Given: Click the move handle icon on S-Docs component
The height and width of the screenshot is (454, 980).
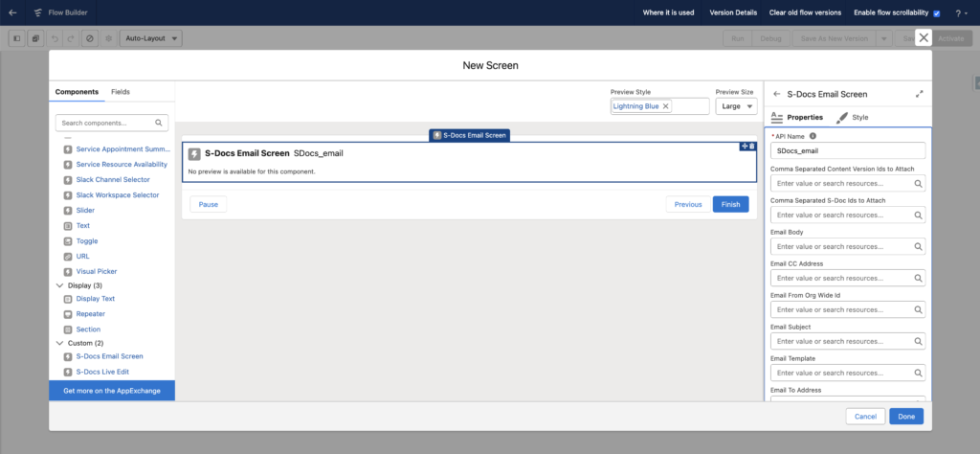Looking at the screenshot, I should point(745,147).
